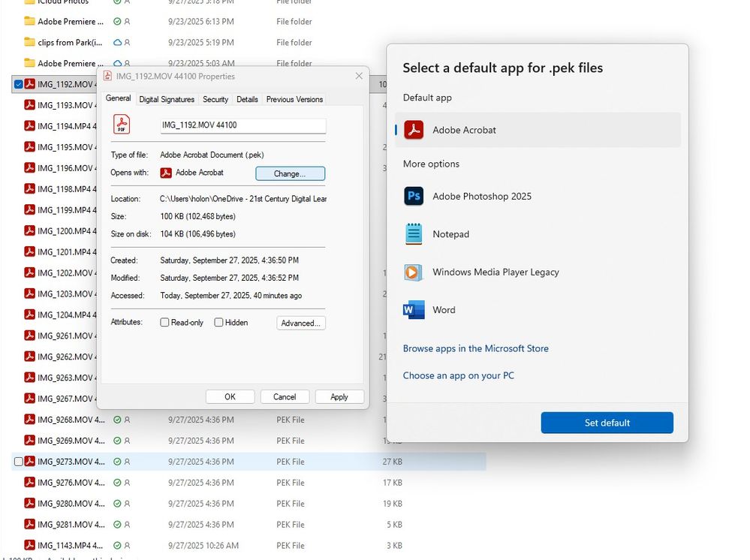This screenshot has height=560, width=750.
Task: Click the IMG_1143.MP4 file name
Action: (71, 546)
